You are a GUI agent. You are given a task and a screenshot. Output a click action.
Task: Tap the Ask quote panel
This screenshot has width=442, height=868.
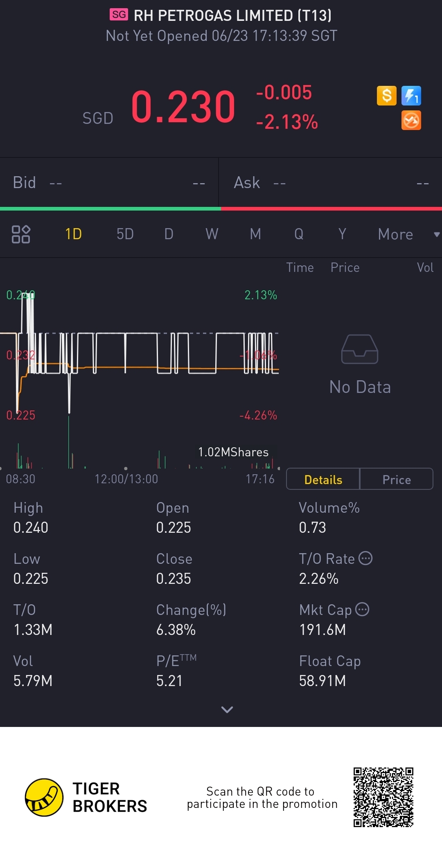point(331,182)
